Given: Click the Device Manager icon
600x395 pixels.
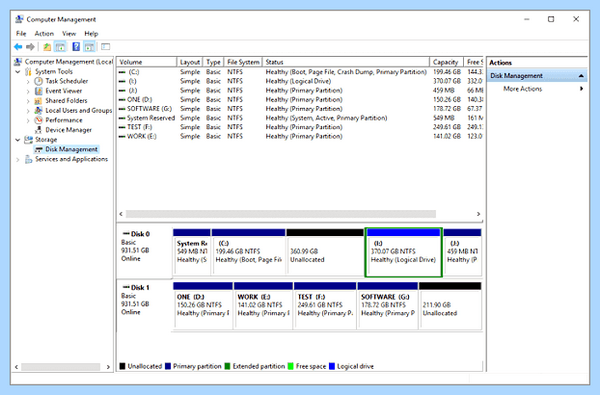Looking at the screenshot, I should click(x=38, y=130).
